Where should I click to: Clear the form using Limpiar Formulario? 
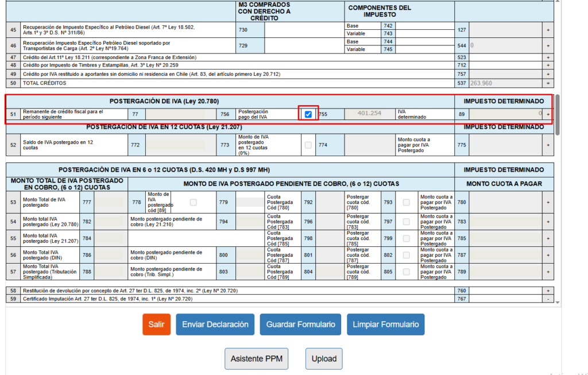(385, 324)
